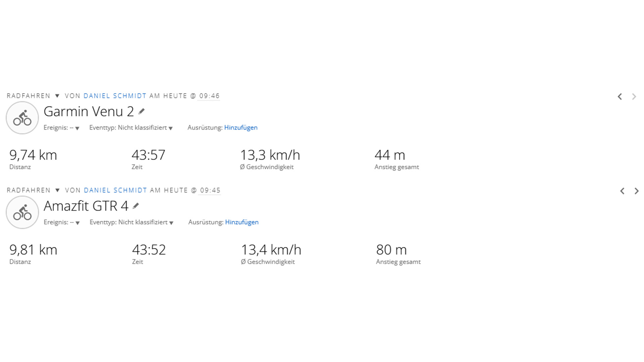Image resolution: width=644 pixels, height=362 pixels.
Task: Open Daniel Schmidt profile link above Garmin Venu 2
Action: [115, 96]
